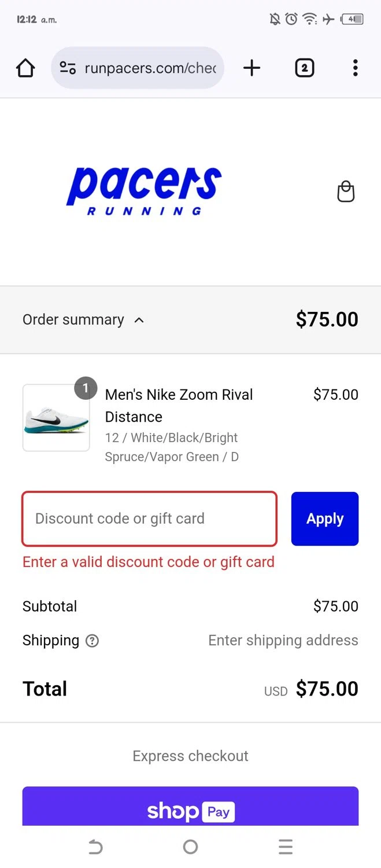Viewport: 381px width, 868px height.
Task: Tap the runpacers.com address bar URL
Action: pyautogui.click(x=150, y=68)
